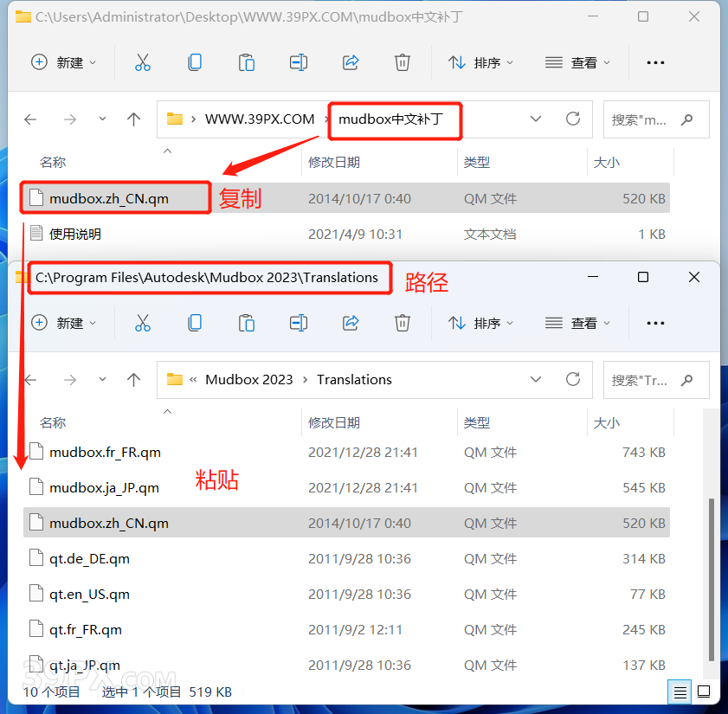Image resolution: width=728 pixels, height=714 pixels.
Task: Click the Paste icon in Translations window toolbar
Action: point(247,323)
